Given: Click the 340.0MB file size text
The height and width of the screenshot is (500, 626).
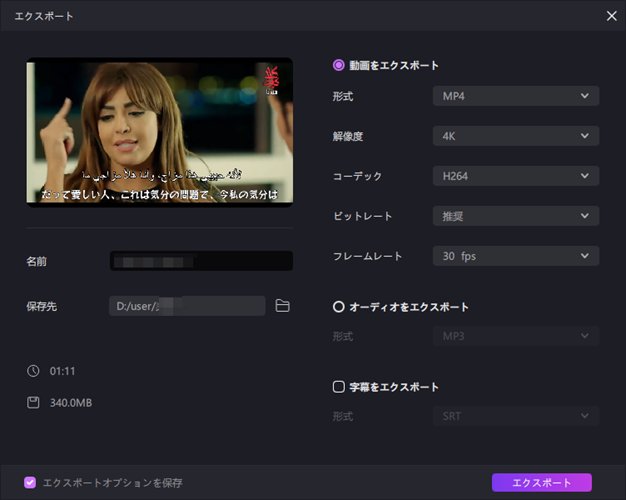Looking at the screenshot, I should click(x=71, y=403).
